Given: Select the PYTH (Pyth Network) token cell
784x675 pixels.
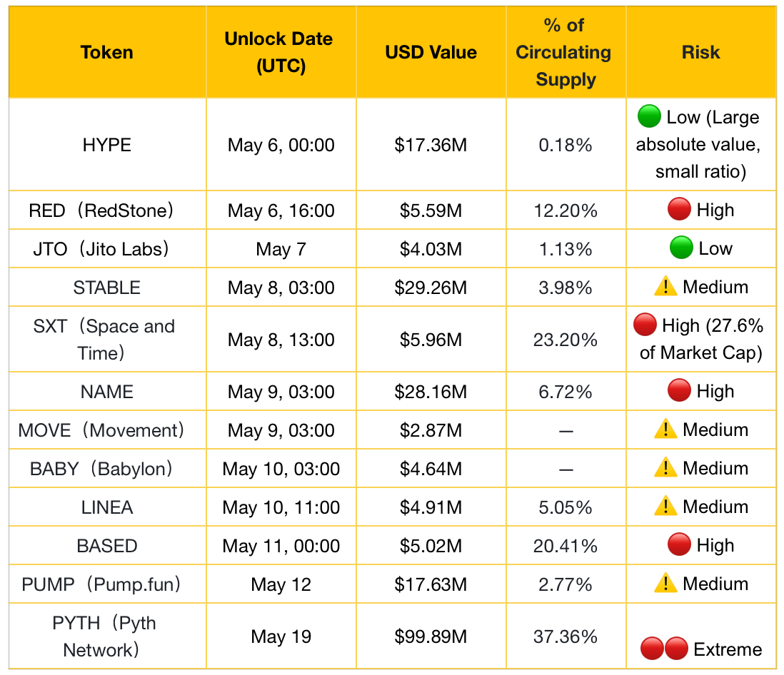Looking at the screenshot, I should pyautogui.click(x=107, y=636).
